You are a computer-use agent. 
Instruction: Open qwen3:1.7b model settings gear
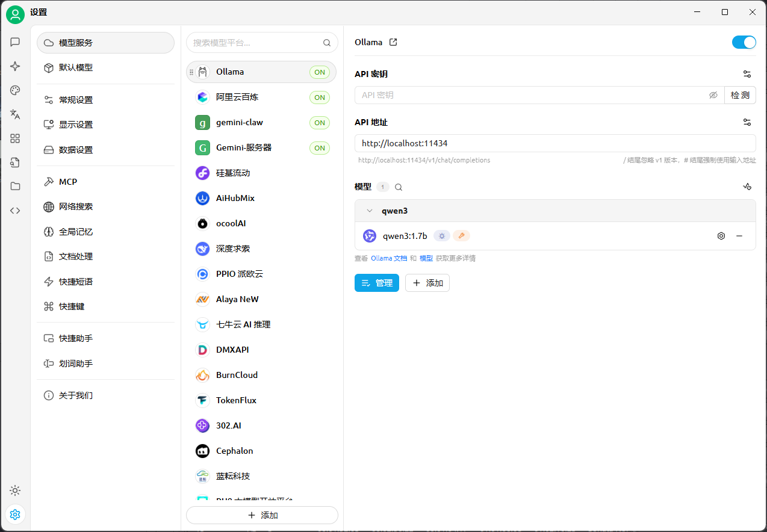[x=721, y=236]
